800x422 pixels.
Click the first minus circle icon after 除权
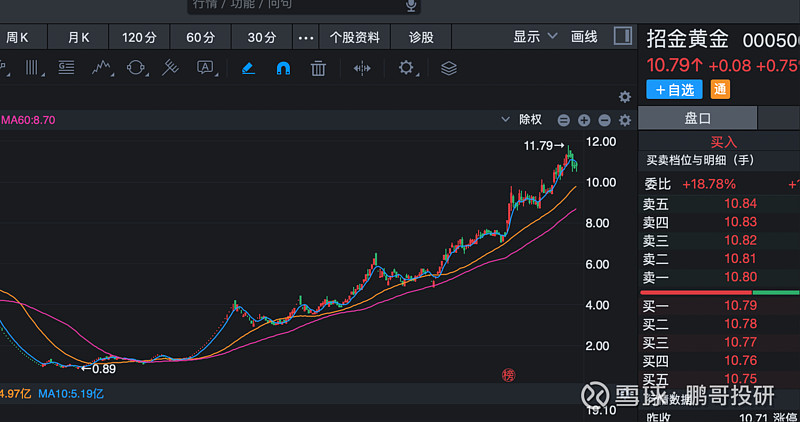(x=563, y=120)
